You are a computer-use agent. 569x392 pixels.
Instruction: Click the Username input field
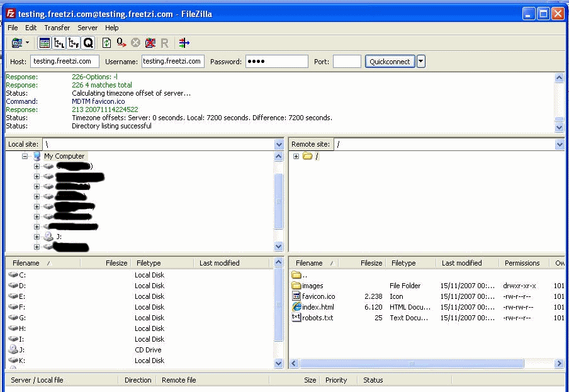172,61
